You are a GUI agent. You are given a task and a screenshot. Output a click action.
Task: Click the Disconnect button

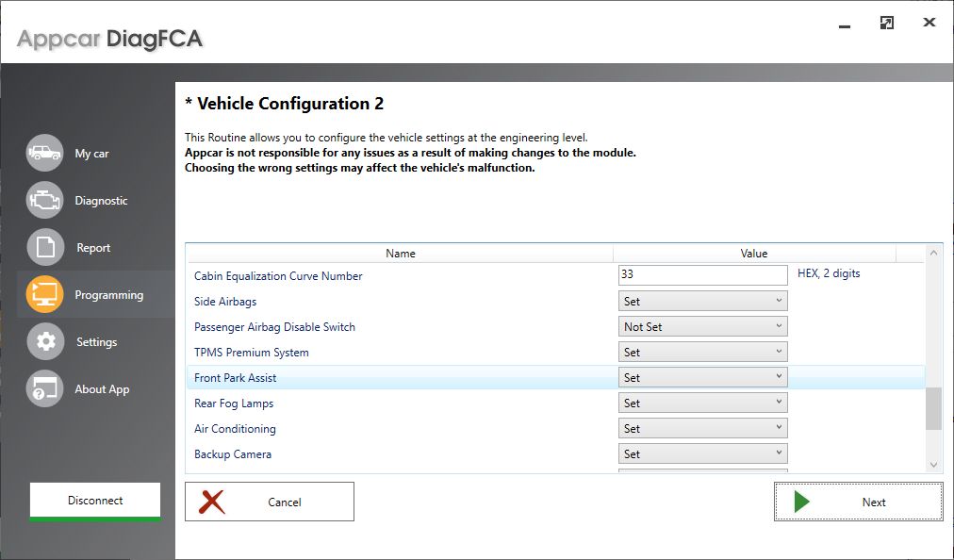[95, 502]
